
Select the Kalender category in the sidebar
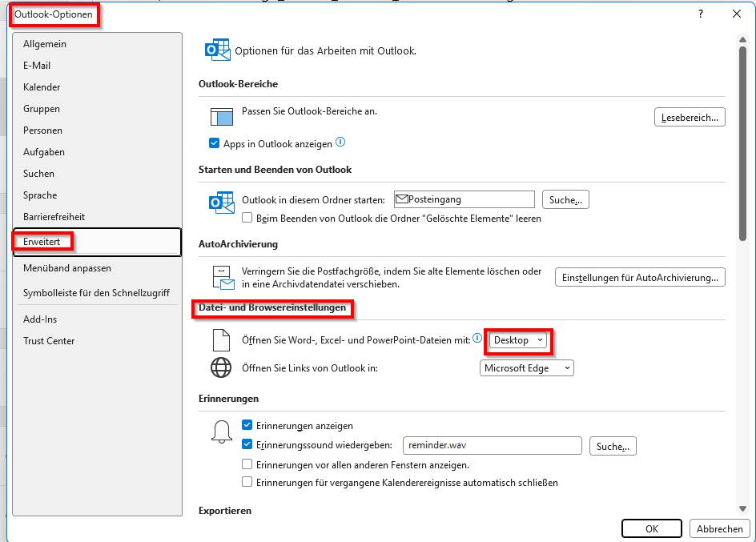(x=42, y=87)
